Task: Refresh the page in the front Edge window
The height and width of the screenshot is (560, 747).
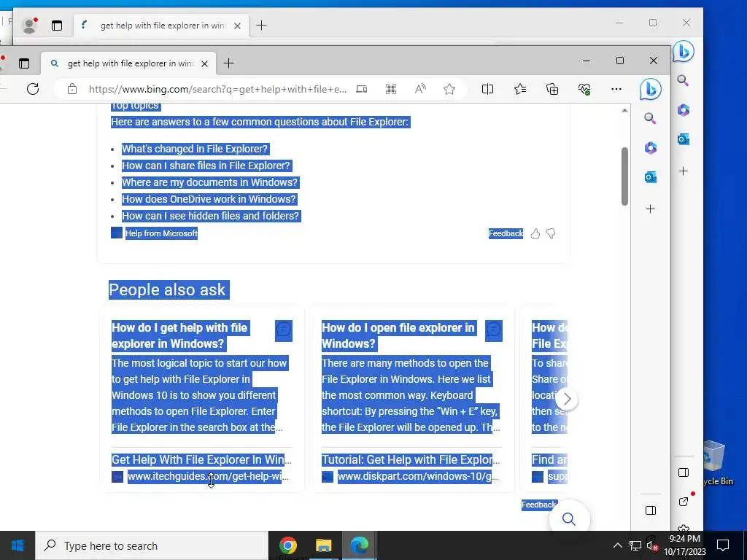Action: pyautogui.click(x=33, y=89)
